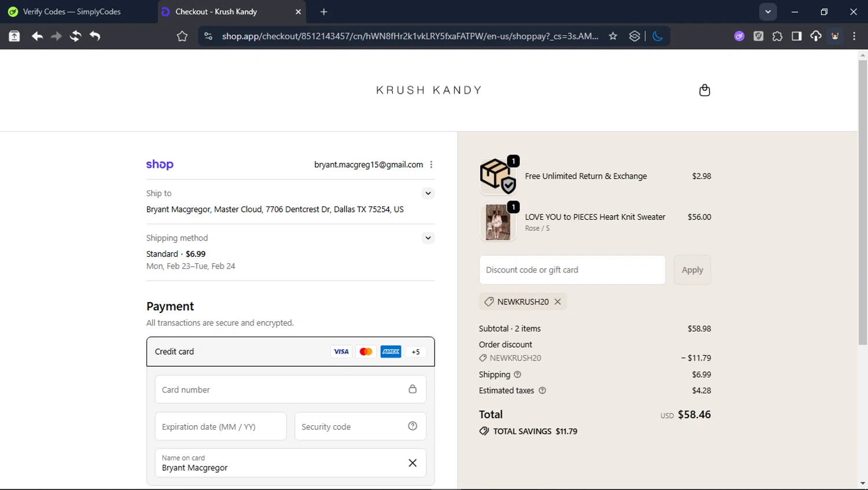Click the Heart Knit Sweater thumbnail
The height and width of the screenshot is (490, 868).
coord(498,222)
